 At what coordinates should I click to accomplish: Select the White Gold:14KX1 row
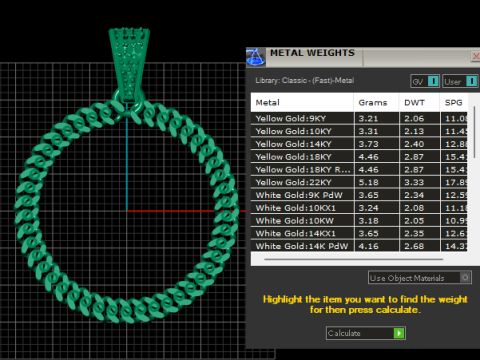tap(359, 233)
